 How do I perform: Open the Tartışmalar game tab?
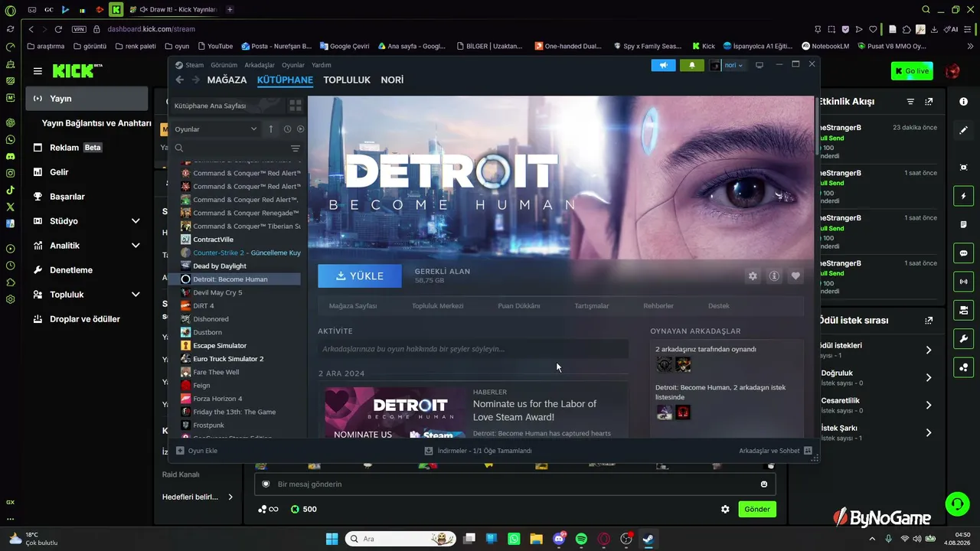click(592, 306)
